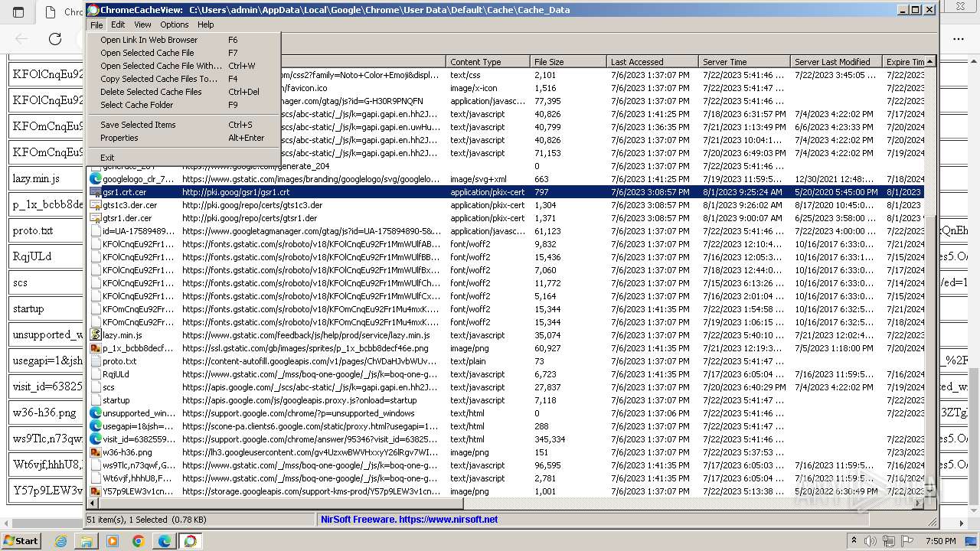Select the gts1c3.der.cer row
Image resolution: width=980 pixels, height=551 pixels.
(x=507, y=205)
